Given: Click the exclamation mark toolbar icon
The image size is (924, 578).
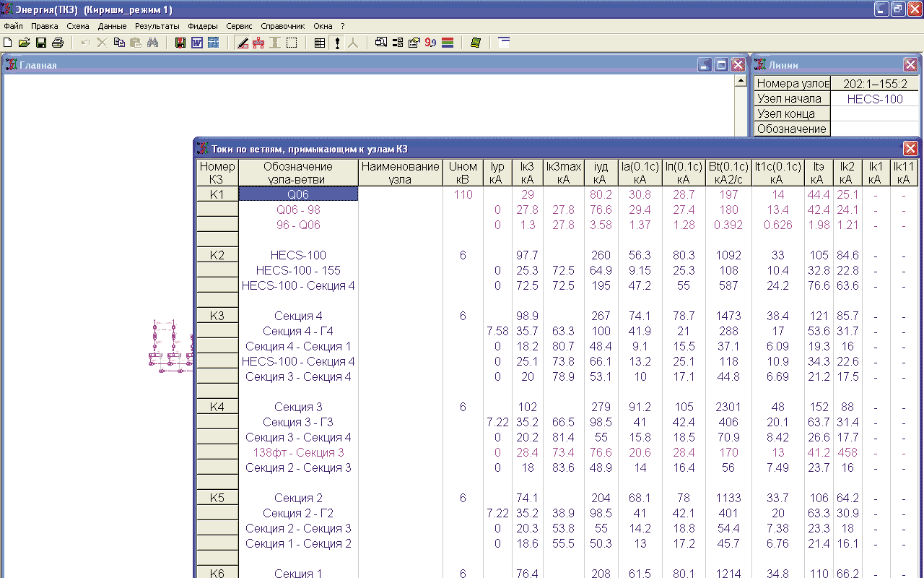Looking at the screenshot, I should (337, 43).
